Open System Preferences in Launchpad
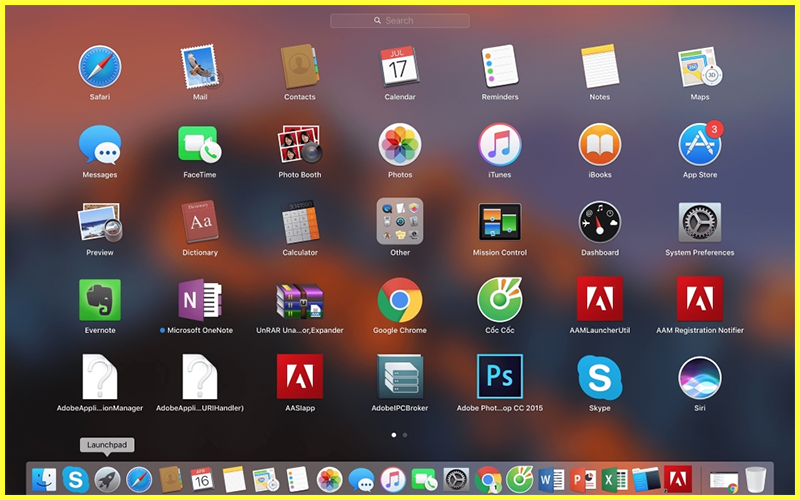Screen dimensions: 800x500 [x=699, y=222]
